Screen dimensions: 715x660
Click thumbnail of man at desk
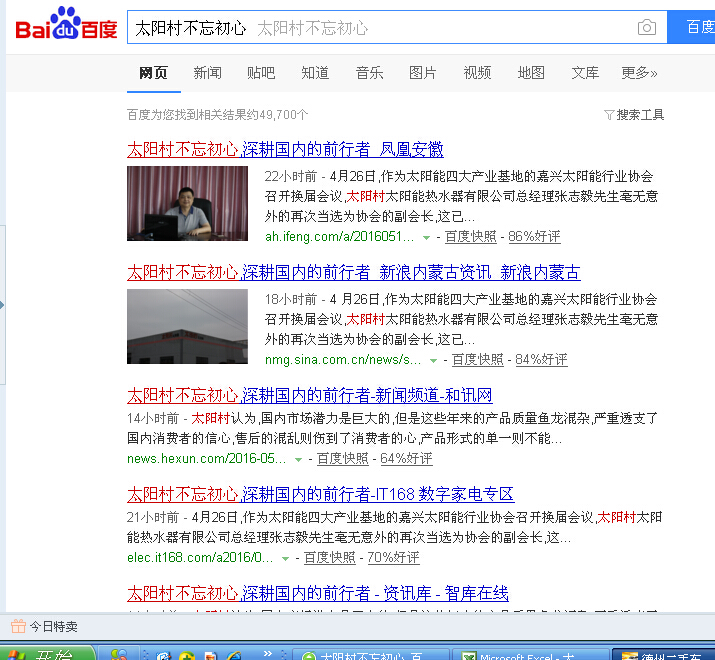click(x=187, y=203)
